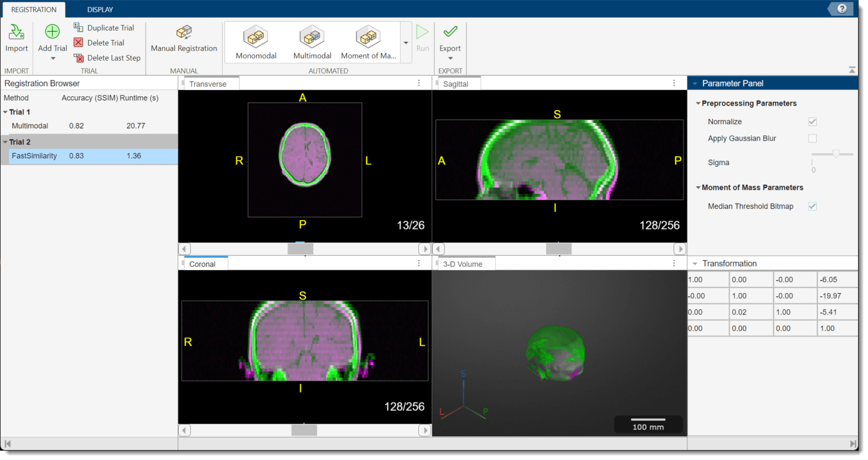
Task: Expand the automated techniques gallery dropdown
Action: point(406,43)
